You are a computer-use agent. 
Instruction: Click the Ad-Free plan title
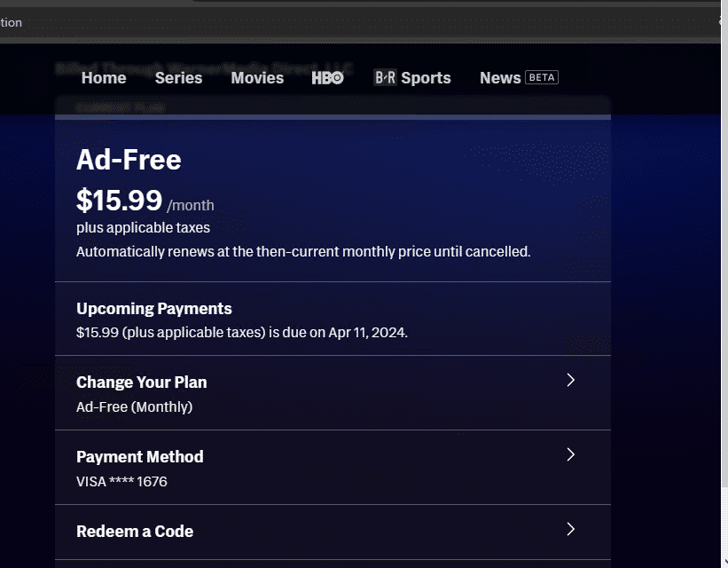click(129, 160)
